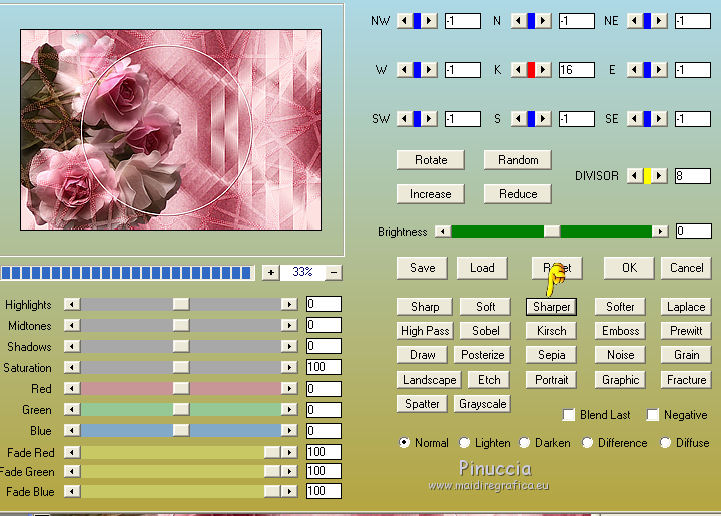Zoom in preview with plus button
Viewport: 721px width, 516px height.
point(271,273)
